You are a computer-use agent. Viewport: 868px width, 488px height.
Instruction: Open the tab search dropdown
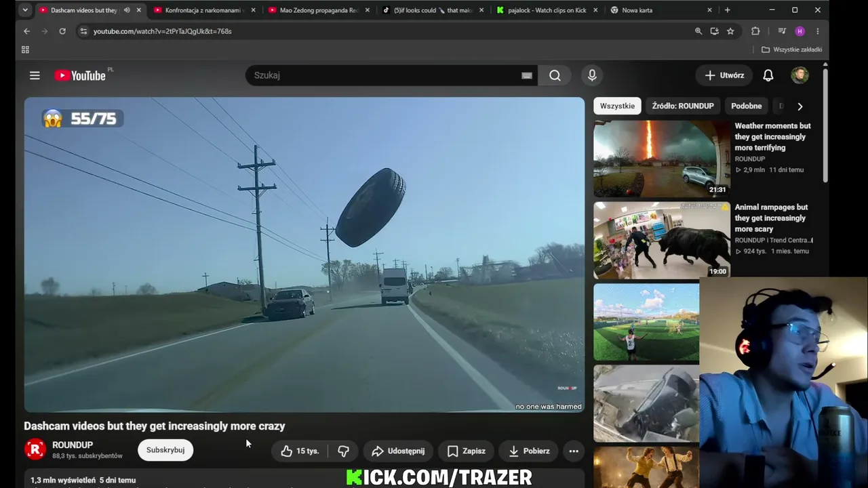(x=25, y=10)
